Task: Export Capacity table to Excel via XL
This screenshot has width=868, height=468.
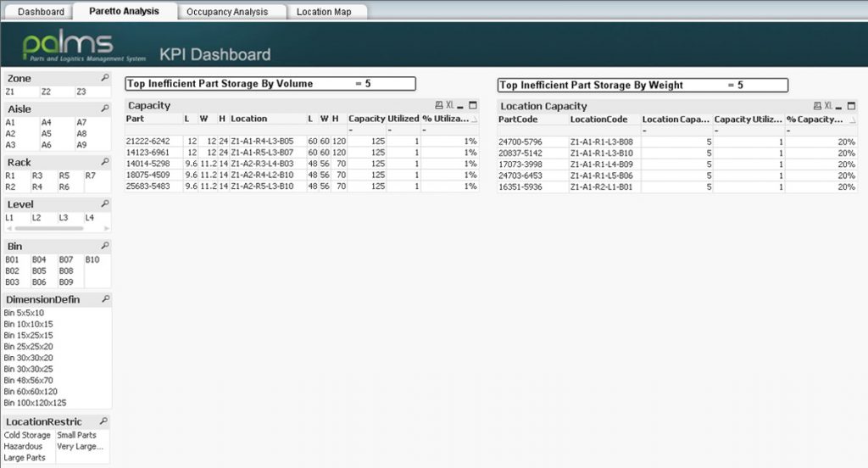Action: [449, 106]
